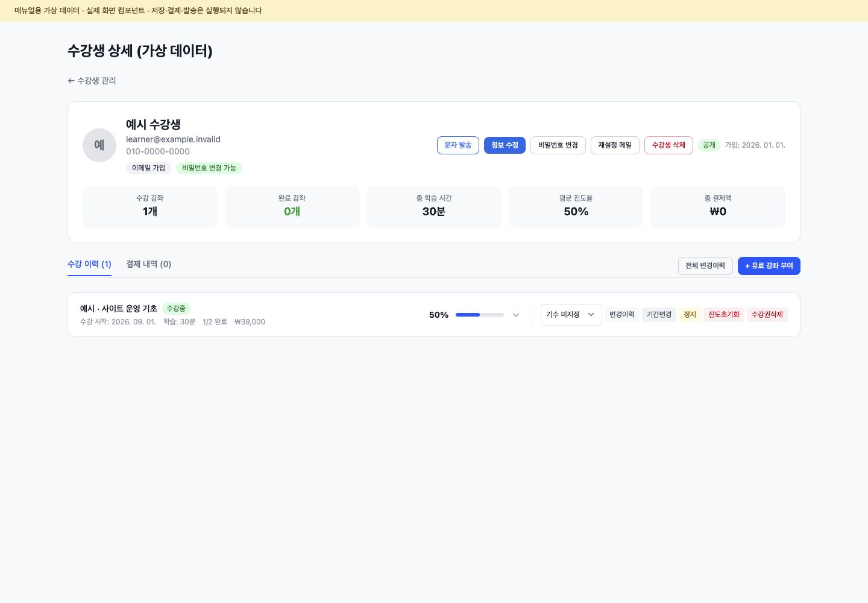Click the phone number 010-0000-0000
Screen dimensions: 868x603
(158, 151)
